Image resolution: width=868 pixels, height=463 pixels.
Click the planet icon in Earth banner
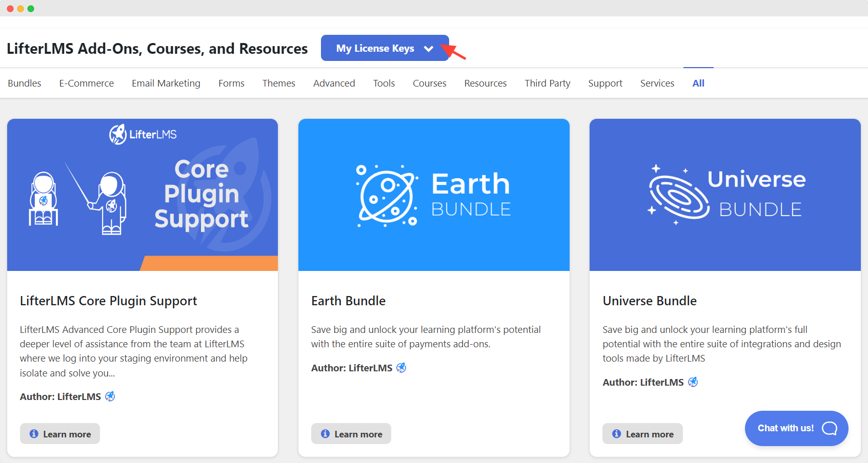click(387, 196)
